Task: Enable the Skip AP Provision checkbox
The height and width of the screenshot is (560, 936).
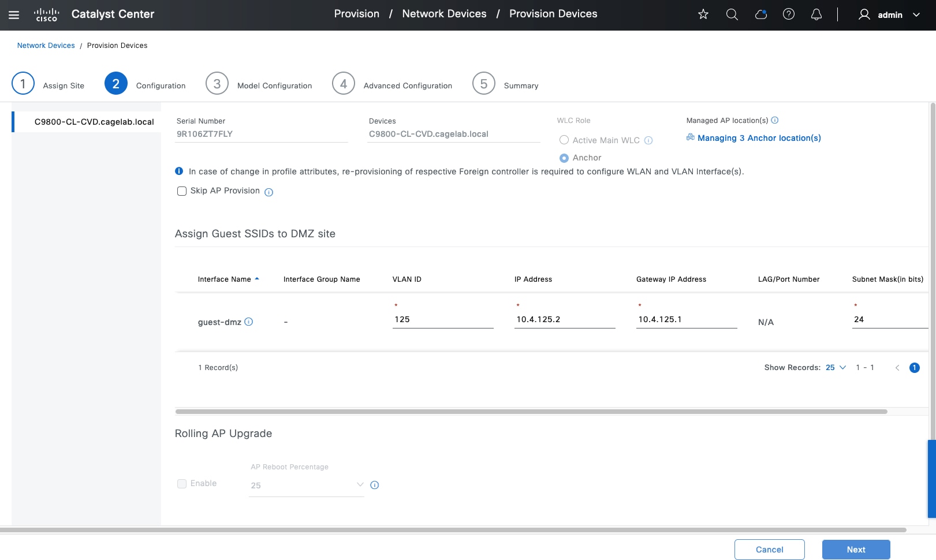Action: click(182, 191)
